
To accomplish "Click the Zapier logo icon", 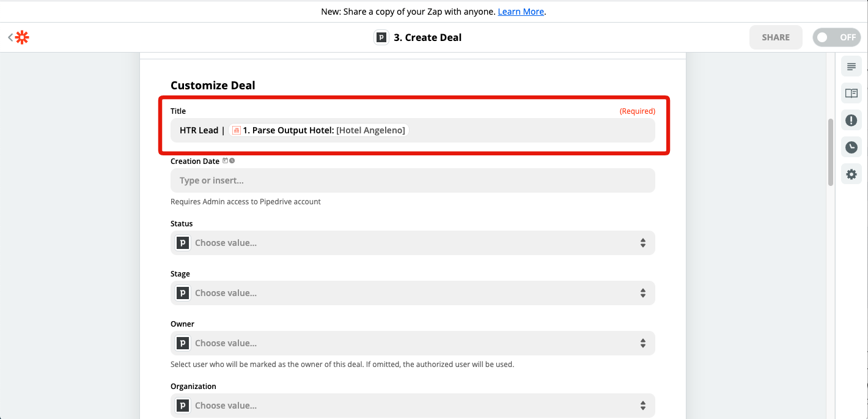I will coord(22,37).
